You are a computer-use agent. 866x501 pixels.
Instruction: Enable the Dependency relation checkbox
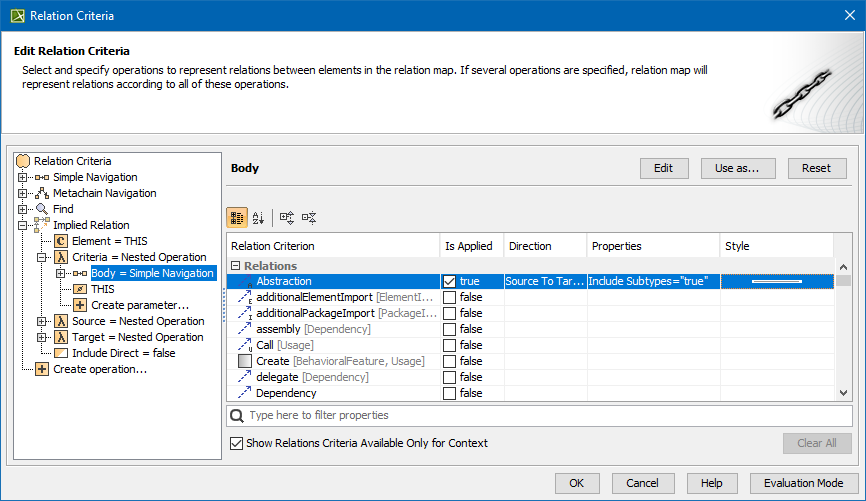click(449, 394)
